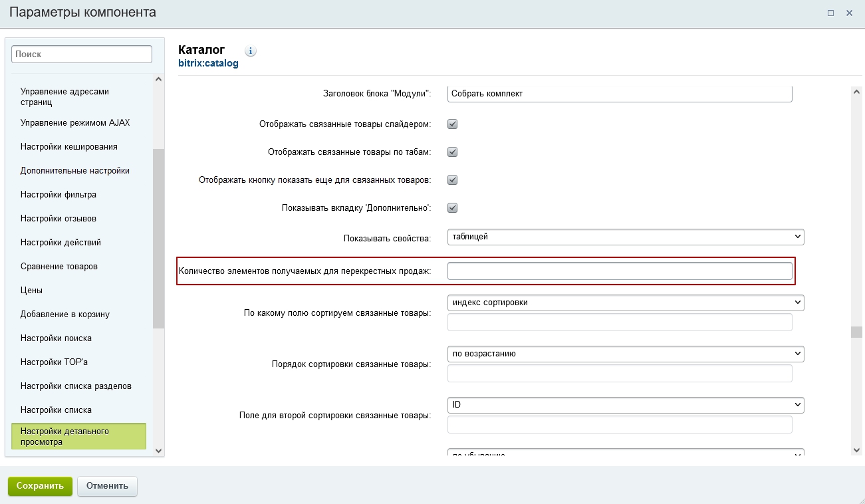Screen dimensions: 865x504
Task: Focus the Количество элементов перекрестных продаж field
Action: [x=620, y=271]
